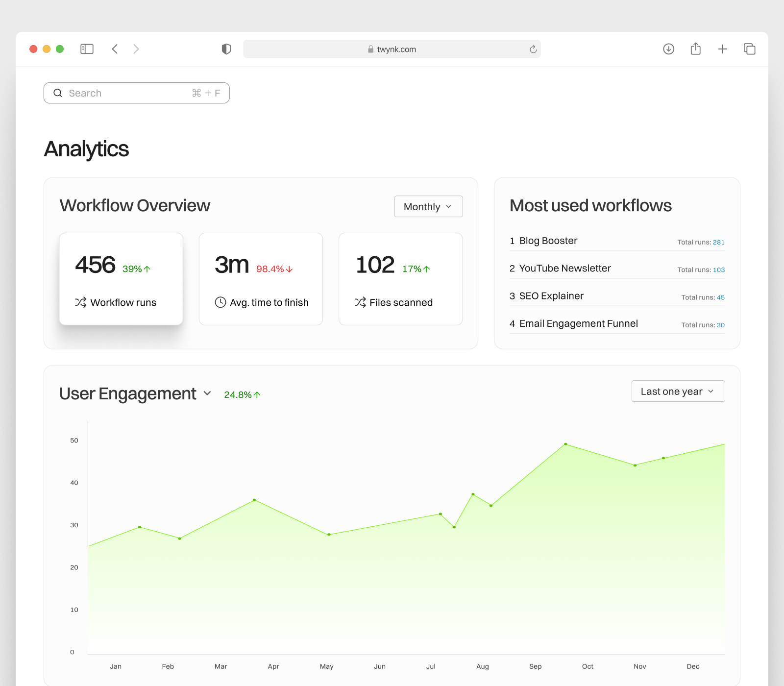Click the tab overview icon

(x=749, y=49)
